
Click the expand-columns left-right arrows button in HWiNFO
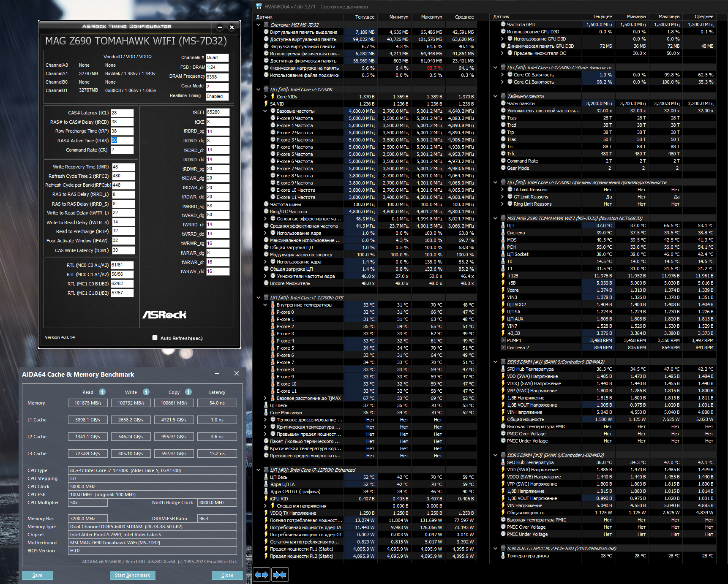(262, 575)
